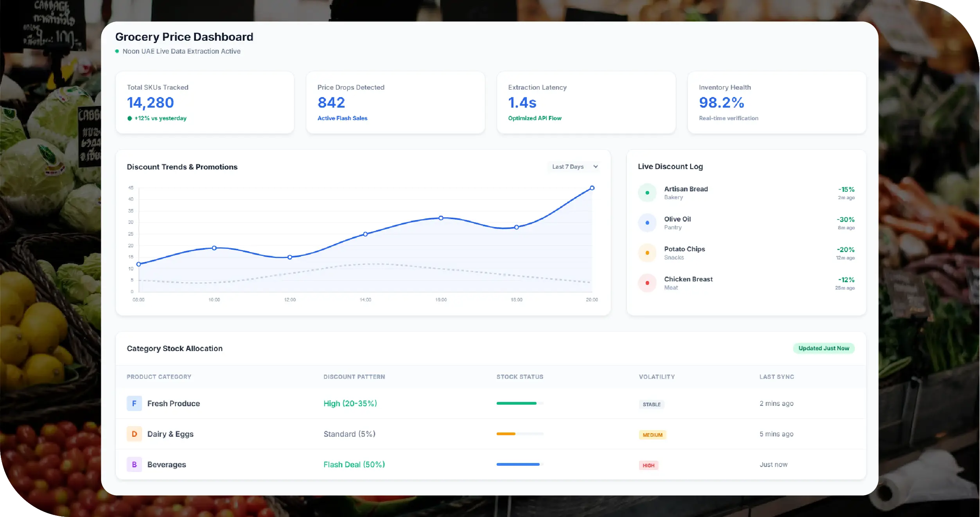Click the green Artisan Bread dot icon
This screenshot has width=980, height=517.
[x=647, y=193]
